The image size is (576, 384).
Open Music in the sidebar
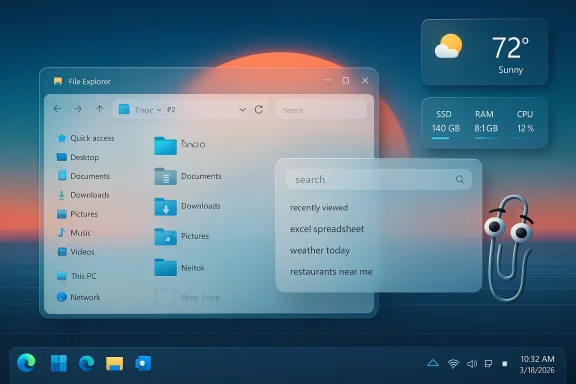[x=74, y=233]
